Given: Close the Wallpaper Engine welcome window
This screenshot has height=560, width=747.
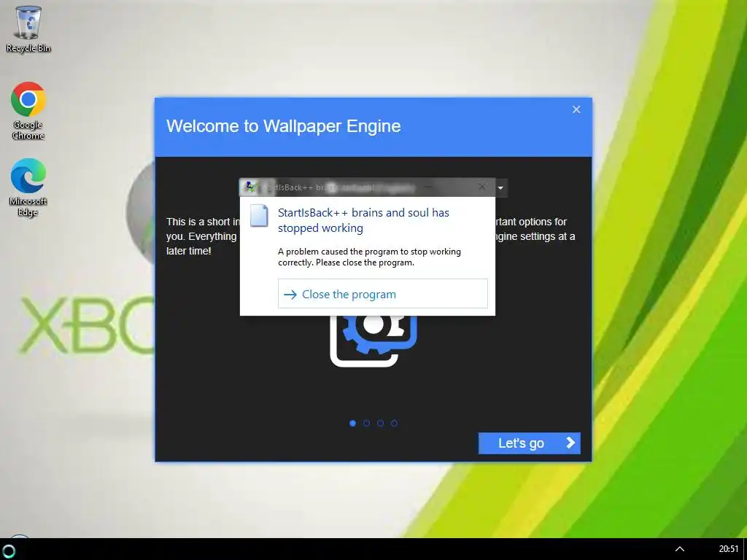Looking at the screenshot, I should [576, 109].
